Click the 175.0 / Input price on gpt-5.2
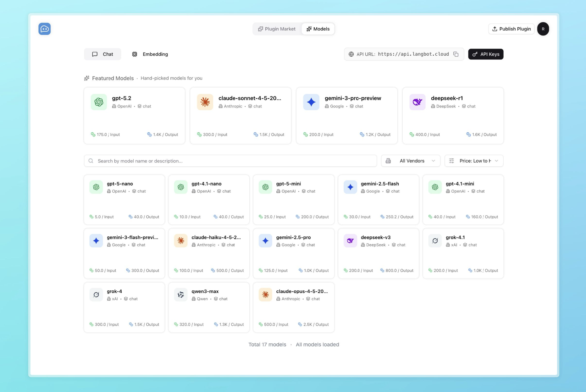 pos(105,135)
